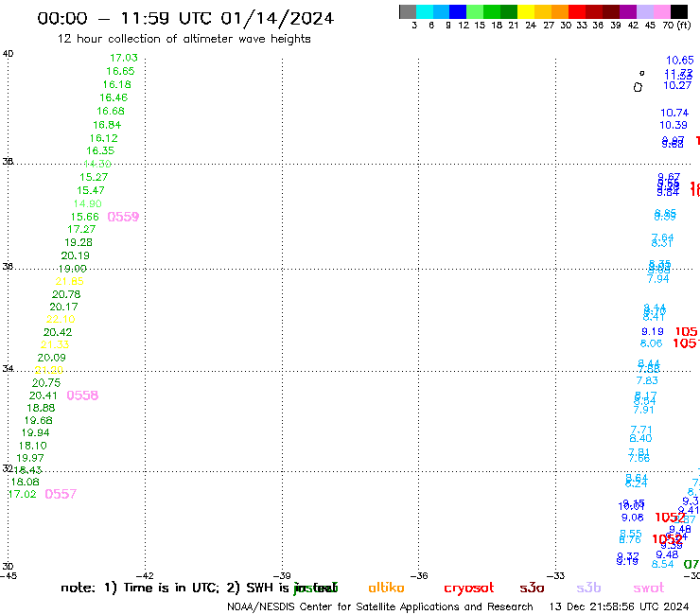700x615 pixels.
Task: Click the wave height value 16.84
Action: point(107,125)
